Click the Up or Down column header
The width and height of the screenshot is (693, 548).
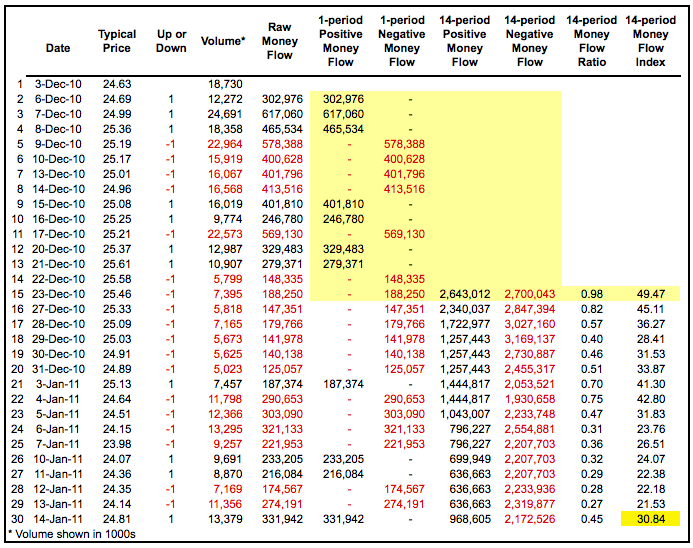[171, 41]
